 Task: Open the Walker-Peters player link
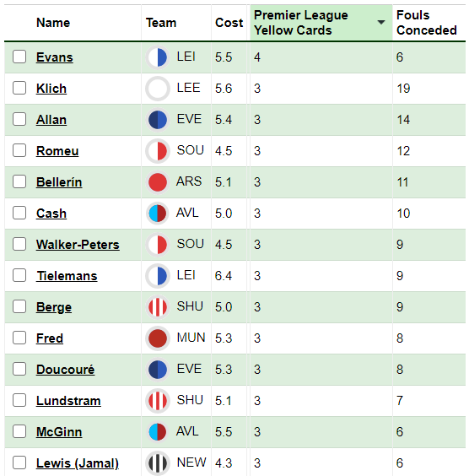tap(78, 245)
